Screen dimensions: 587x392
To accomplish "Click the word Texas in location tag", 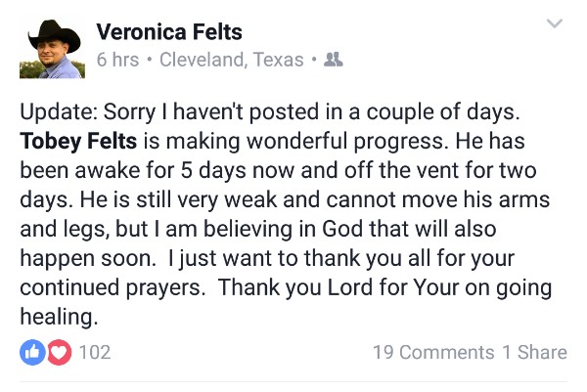I will (x=278, y=60).
